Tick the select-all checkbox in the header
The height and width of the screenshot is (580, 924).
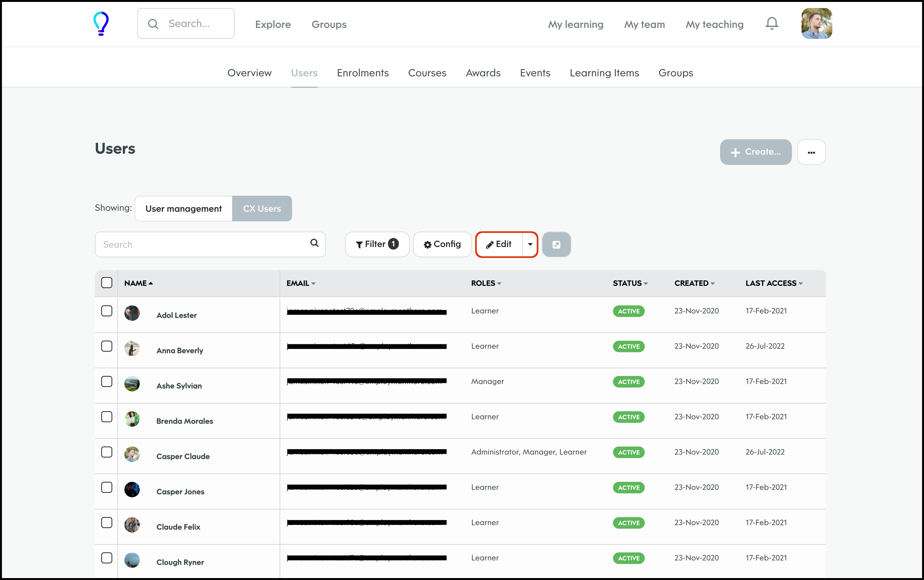coord(106,283)
